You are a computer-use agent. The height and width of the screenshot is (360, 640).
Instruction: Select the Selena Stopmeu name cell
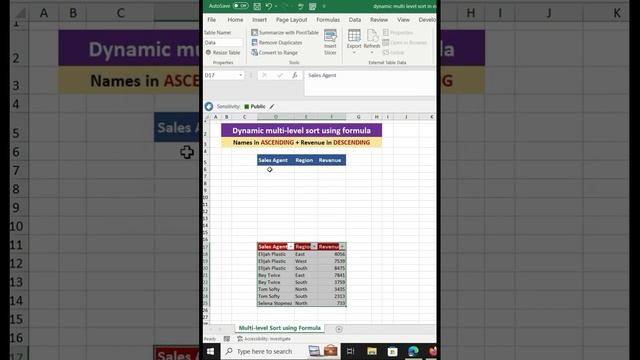click(276, 303)
